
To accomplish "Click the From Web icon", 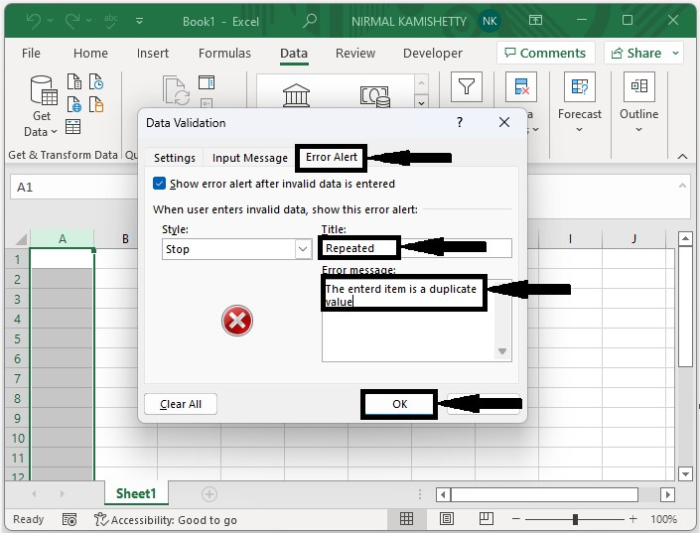I will pos(74,104).
